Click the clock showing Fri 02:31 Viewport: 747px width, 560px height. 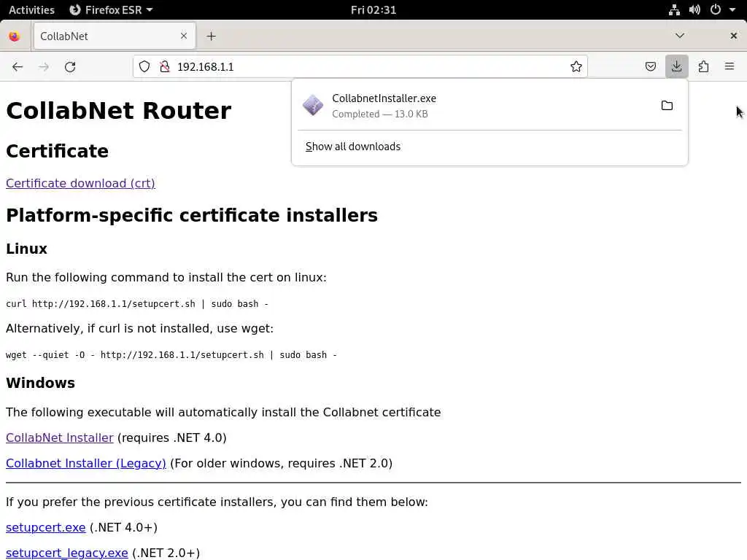(x=373, y=9)
